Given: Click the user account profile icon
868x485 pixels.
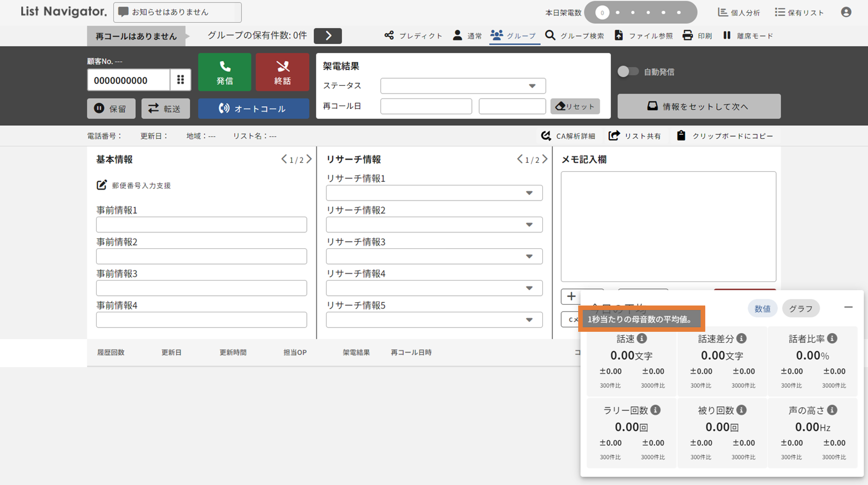Looking at the screenshot, I should [x=846, y=12].
